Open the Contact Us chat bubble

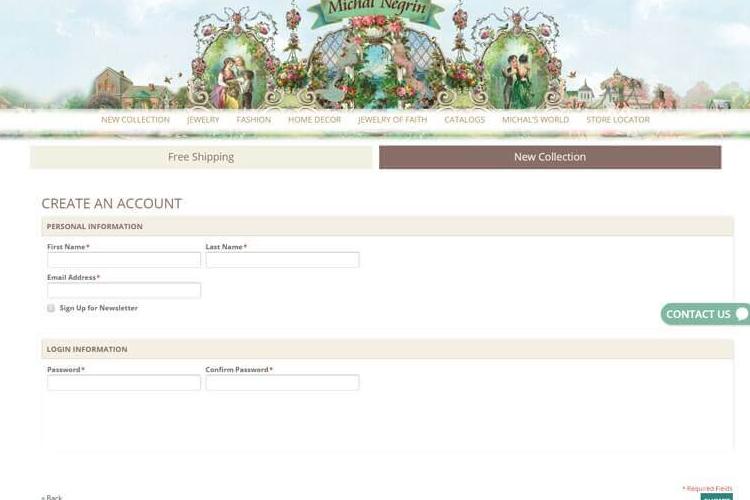[706, 314]
